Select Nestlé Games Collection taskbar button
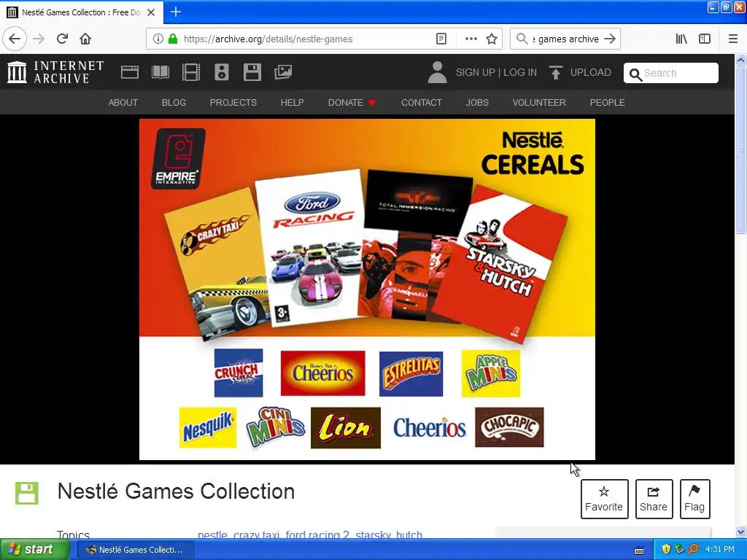 (135, 550)
